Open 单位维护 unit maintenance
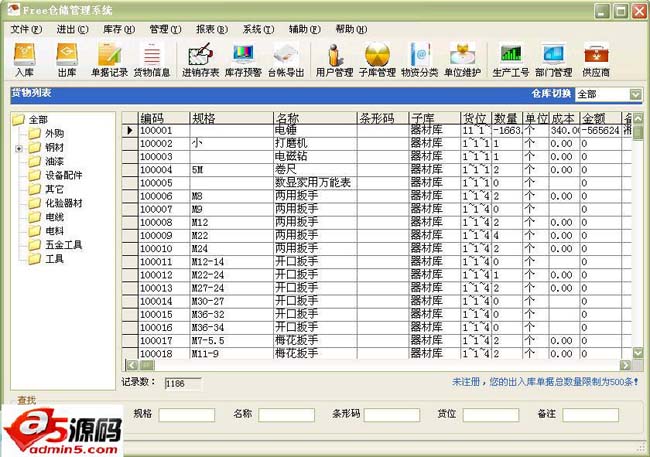650x457 pixels. tap(462, 60)
